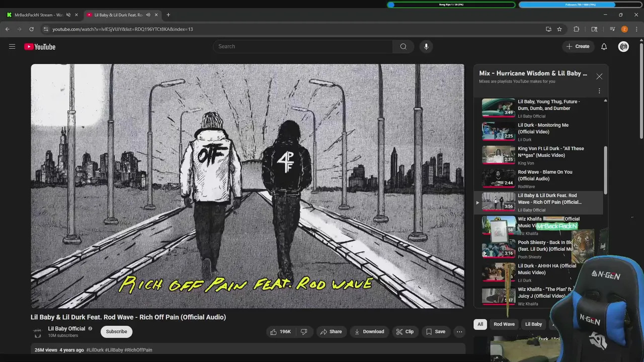This screenshot has width=644, height=362.
Task: Select the All filter chip
Action: (480, 324)
